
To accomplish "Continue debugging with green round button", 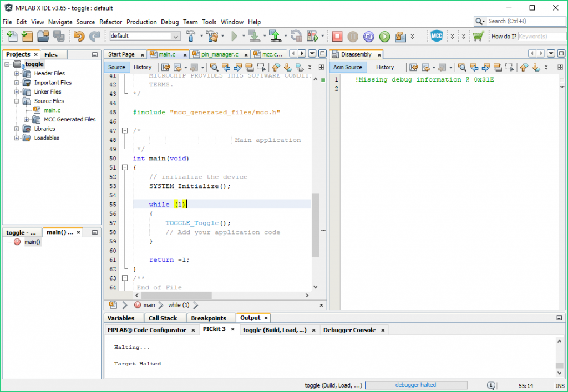I will 385,36.
